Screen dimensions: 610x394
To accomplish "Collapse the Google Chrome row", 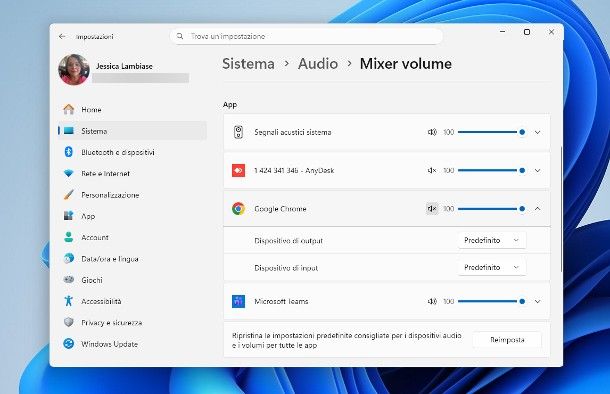I will tap(537, 209).
